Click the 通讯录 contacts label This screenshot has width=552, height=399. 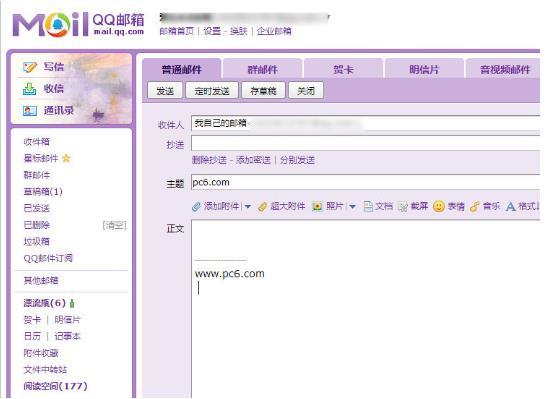(x=59, y=111)
